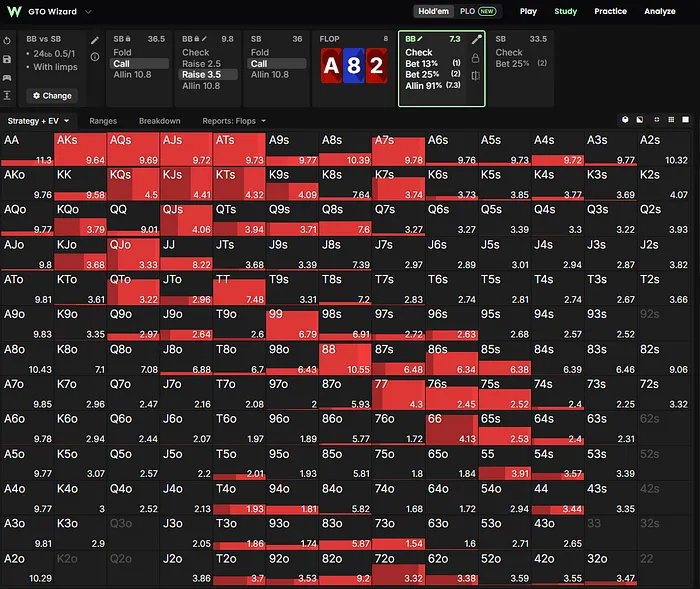Click the 3x3 grid layout icon
The image size is (700, 589).
671,120
